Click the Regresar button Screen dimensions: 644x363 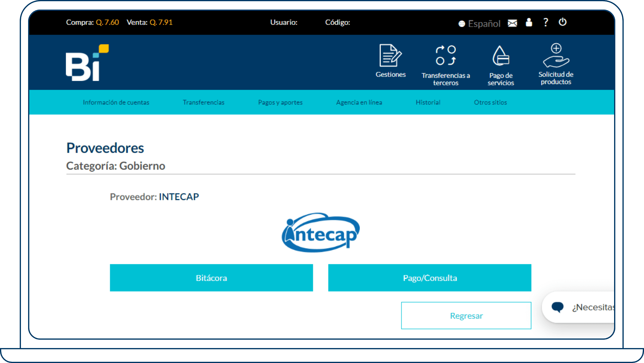pos(466,315)
